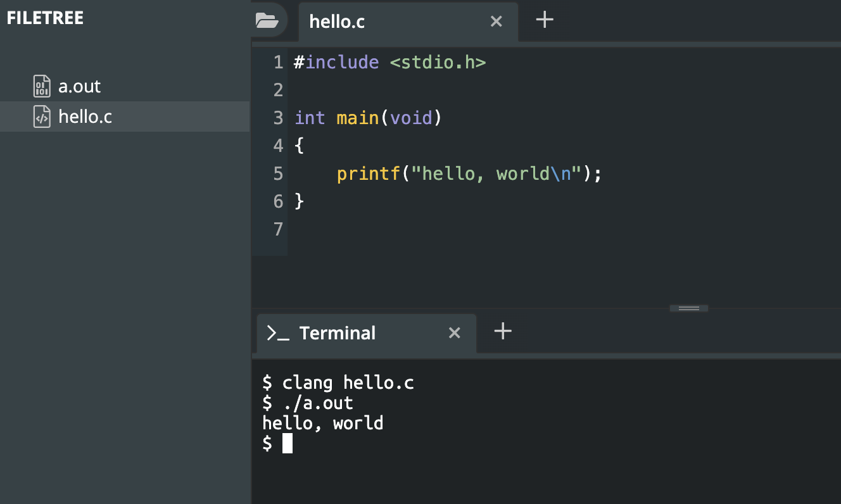Viewport: 841px width, 504px height.
Task: Place cursor on the printf call
Action: 369,173
